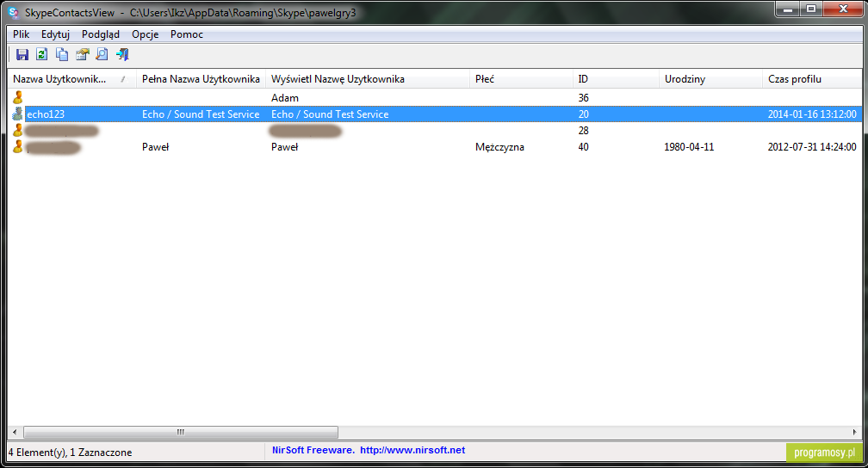Click the horizontal scrollbar right arrow
Image resolution: width=868 pixels, height=468 pixels.
(855, 432)
